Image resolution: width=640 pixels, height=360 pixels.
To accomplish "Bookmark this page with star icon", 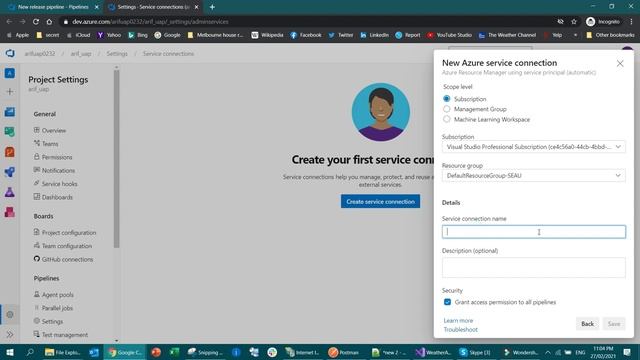I will coord(574,22).
